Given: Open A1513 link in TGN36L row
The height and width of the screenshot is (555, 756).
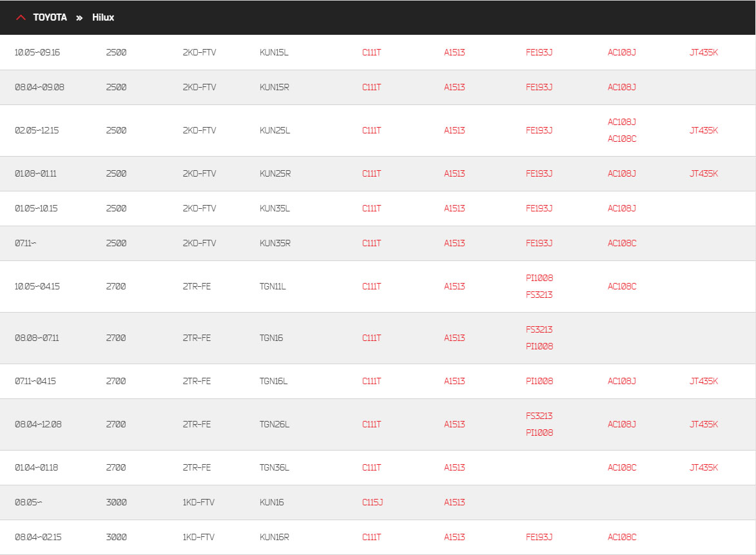Looking at the screenshot, I should pyautogui.click(x=454, y=467).
